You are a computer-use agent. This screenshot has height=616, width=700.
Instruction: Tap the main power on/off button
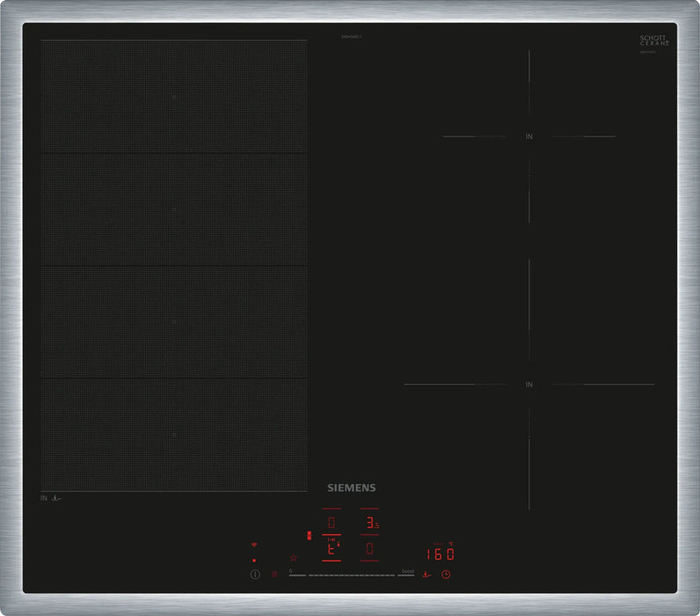pyautogui.click(x=255, y=575)
